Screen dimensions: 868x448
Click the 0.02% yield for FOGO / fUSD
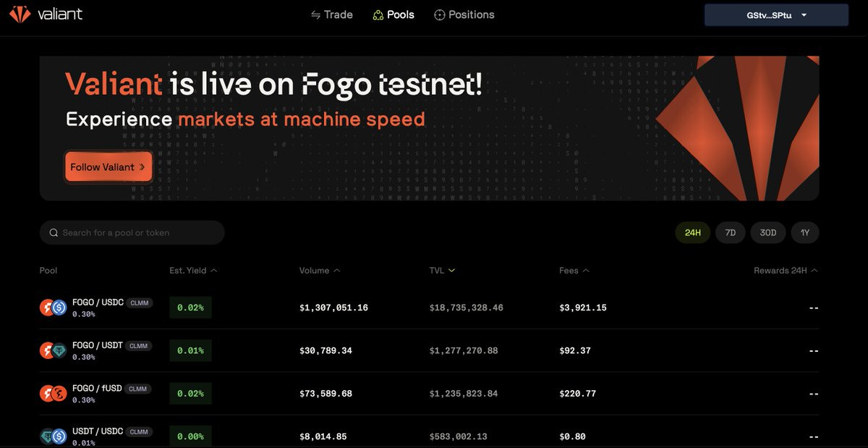(x=190, y=394)
